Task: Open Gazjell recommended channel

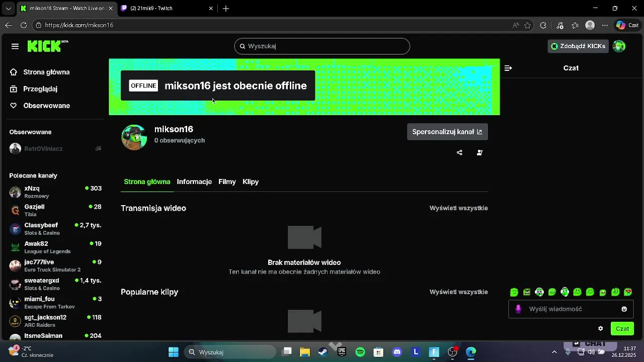Action: click(x=55, y=210)
